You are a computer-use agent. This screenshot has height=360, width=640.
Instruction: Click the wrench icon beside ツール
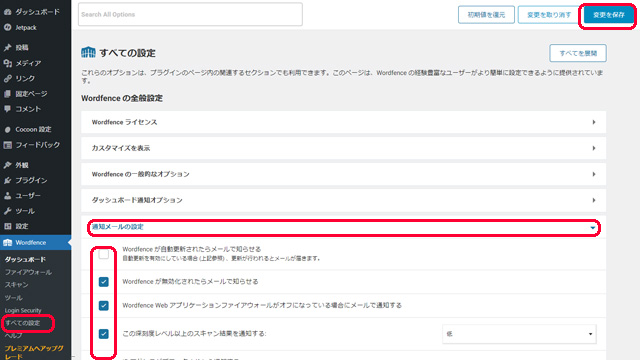pyautogui.click(x=7, y=211)
